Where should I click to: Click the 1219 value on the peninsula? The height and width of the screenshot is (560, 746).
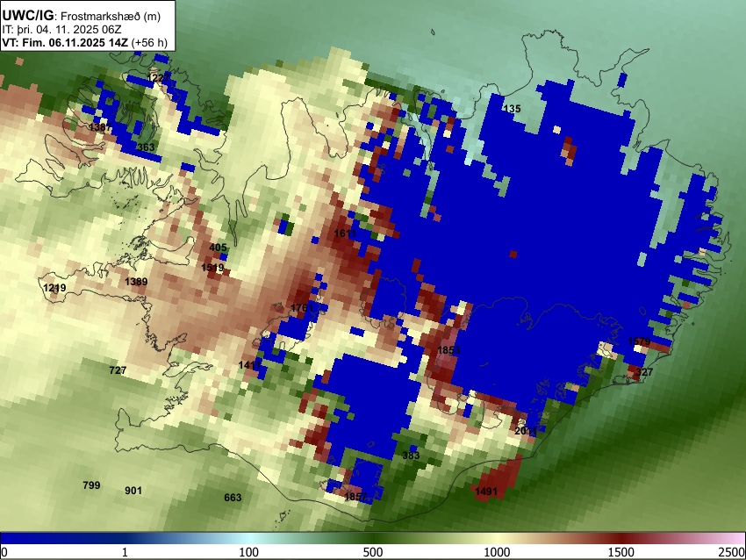pyautogui.click(x=54, y=288)
